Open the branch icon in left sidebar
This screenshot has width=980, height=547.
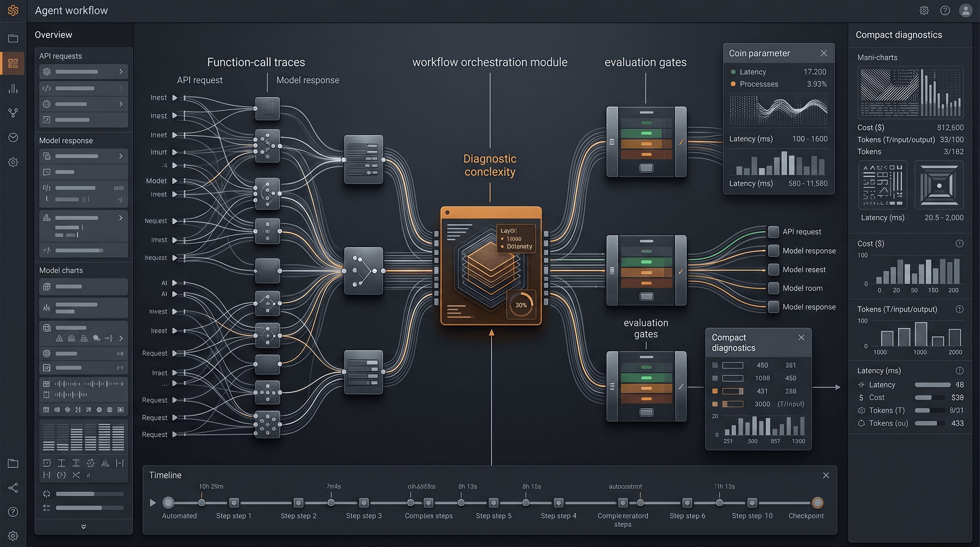tap(13, 113)
